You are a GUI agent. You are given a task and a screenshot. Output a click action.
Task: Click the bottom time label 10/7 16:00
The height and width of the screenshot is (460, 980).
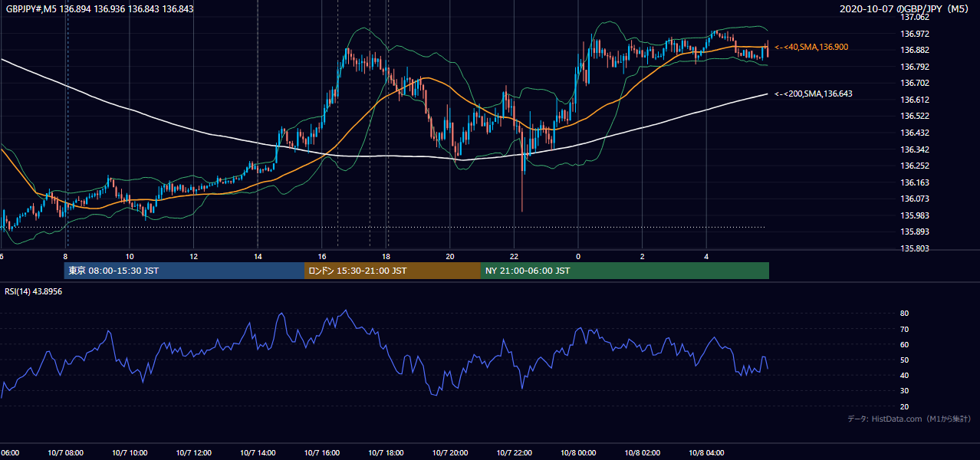pos(321,453)
